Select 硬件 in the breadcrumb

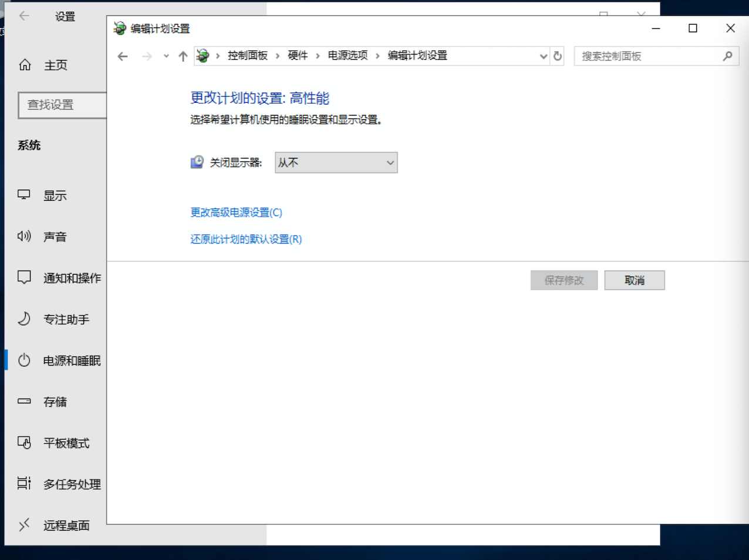298,56
